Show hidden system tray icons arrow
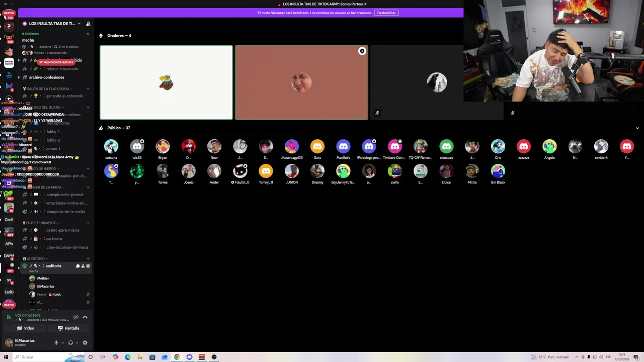This screenshot has width=644, height=362. pos(577,357)
